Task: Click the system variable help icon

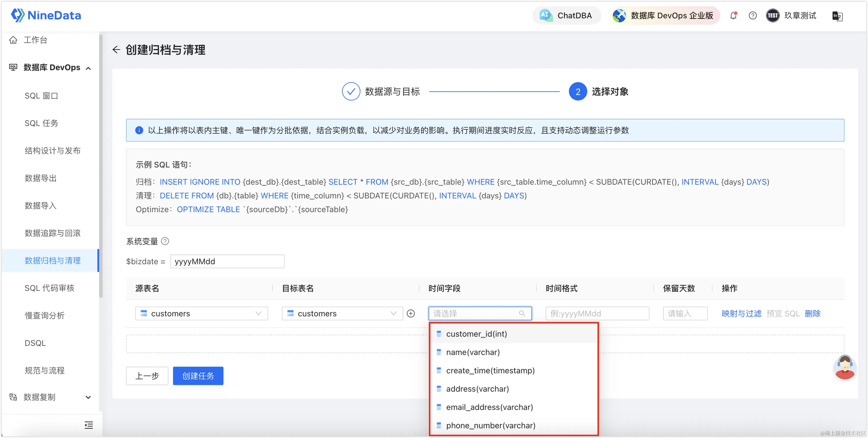Action: pyautogui.click(x=165, y=241)
